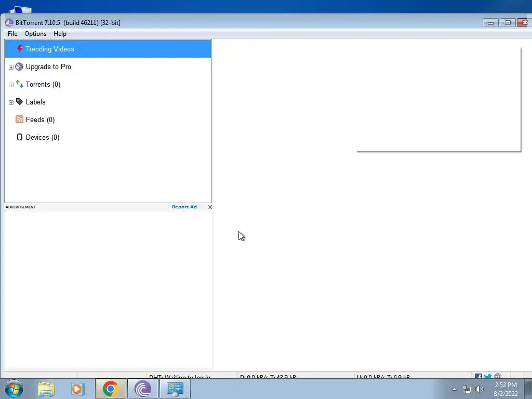Open the control panel taskbar item
The height and width of the screenshot is (399, 532).
point(175,389)
